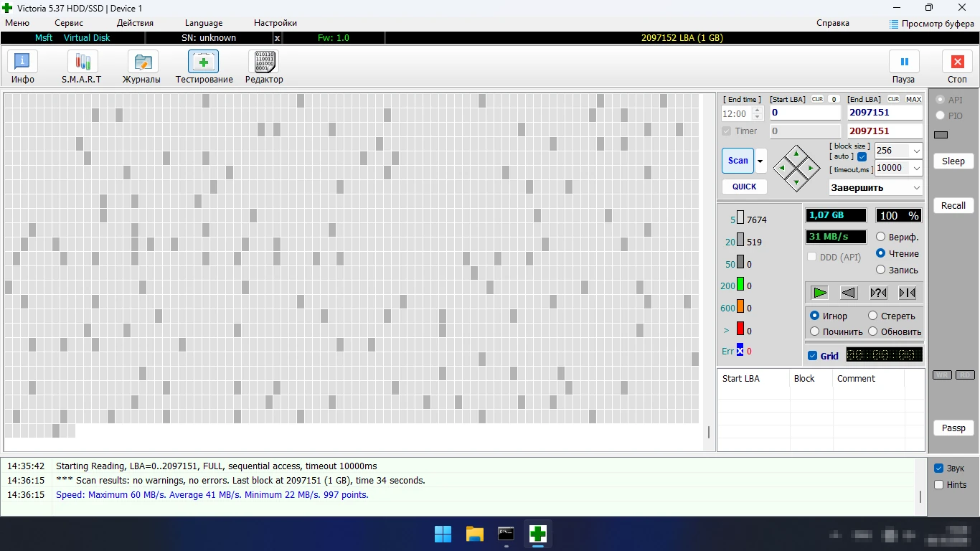Image resolution: width=980 pixels, height=551 pixels.
Task: Expand the block size 256 dropdown
Action: 916,151
